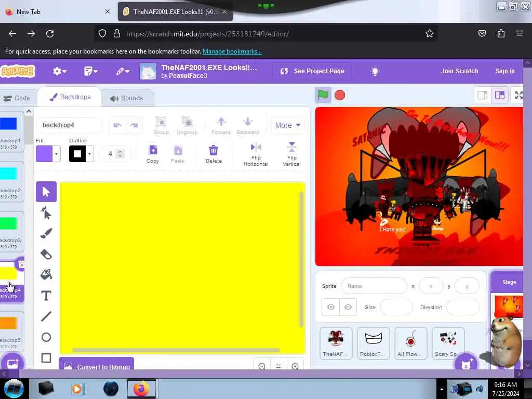The height and width of the screenshot is (399, 532).
Task: Enter full screen stage mode
Action: coord(518,95)
